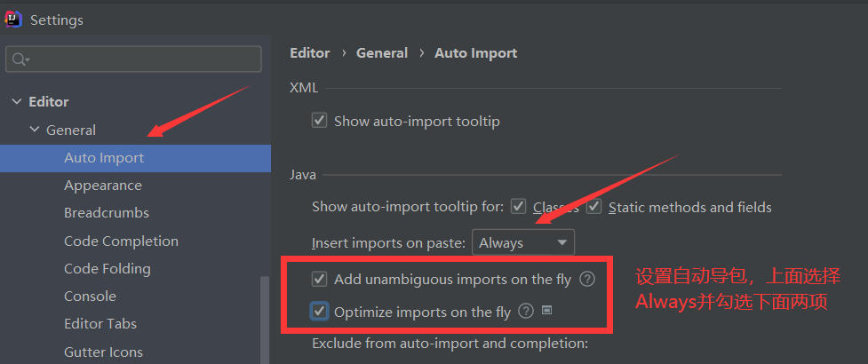
Task: Open the Appearance settings page
Action: pos(103,186)
